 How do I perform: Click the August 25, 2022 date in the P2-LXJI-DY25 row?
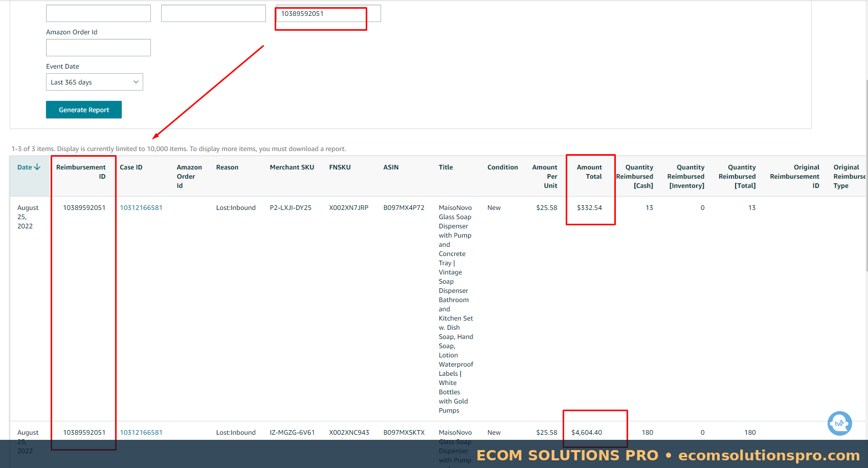point(28,217)
